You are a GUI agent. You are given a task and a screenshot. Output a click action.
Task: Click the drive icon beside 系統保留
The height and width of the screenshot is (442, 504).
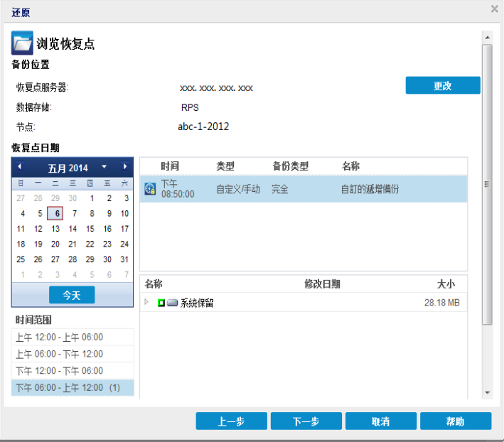click(x=173, y=303)
